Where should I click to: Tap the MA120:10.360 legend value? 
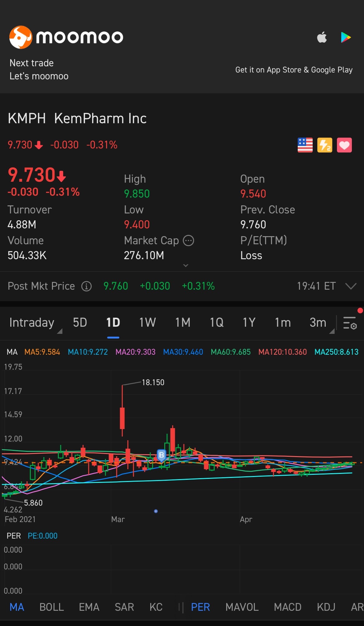tap(282, 352)
